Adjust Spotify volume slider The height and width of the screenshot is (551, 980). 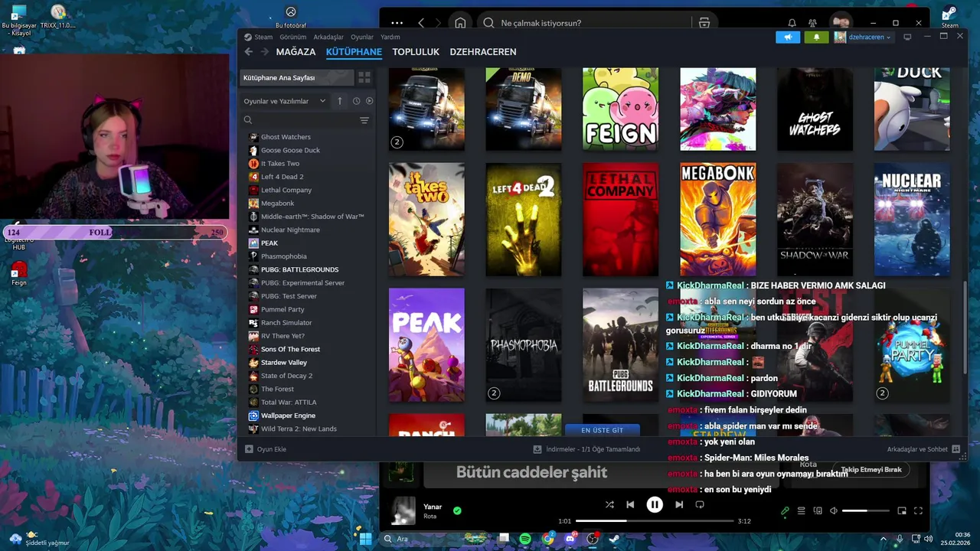pos(866,510)
